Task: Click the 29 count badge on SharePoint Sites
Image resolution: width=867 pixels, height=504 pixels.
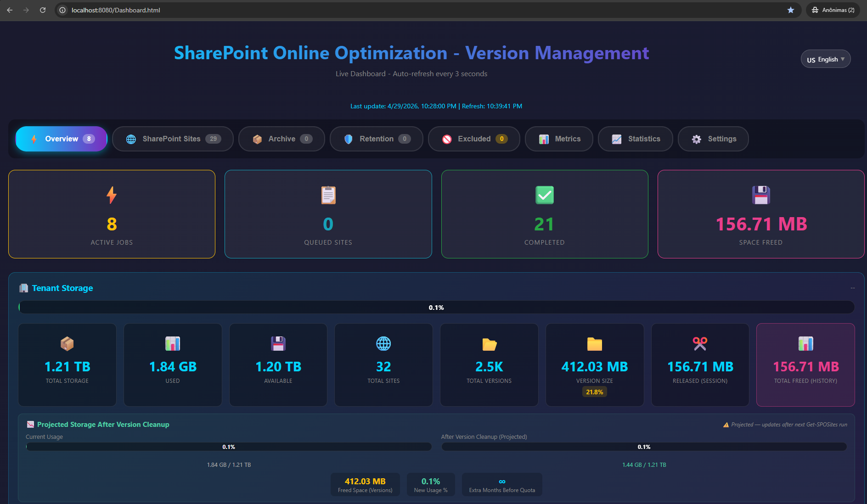Action: (213, 139)
